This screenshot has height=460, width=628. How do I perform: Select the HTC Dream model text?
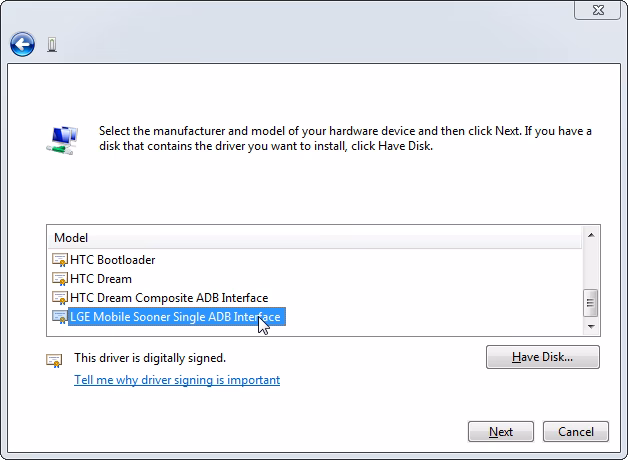[x=100, y=279]
